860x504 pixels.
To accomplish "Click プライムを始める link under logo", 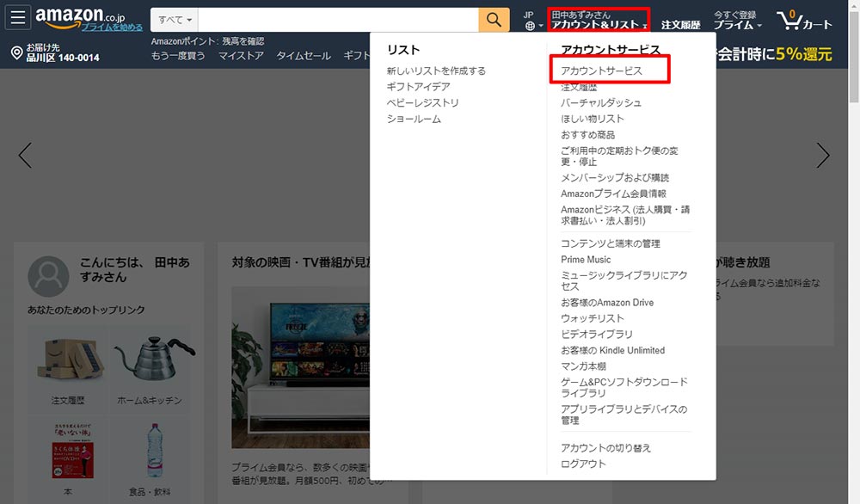I will (x=112, y=27).
